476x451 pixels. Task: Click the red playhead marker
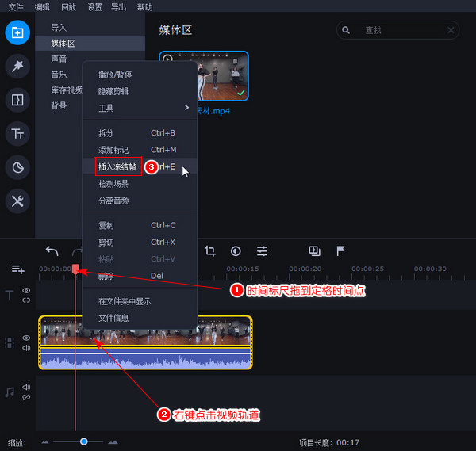tap(75, 269)
